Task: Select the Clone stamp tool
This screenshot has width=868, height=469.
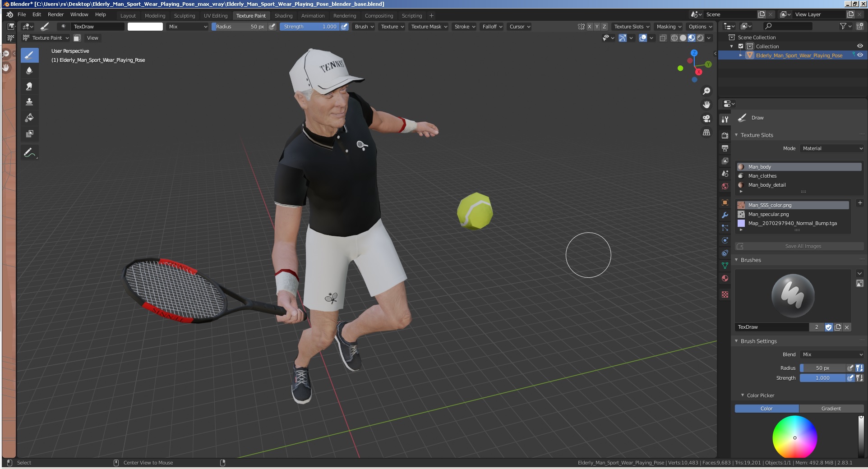Action: (x=29, y=102)
